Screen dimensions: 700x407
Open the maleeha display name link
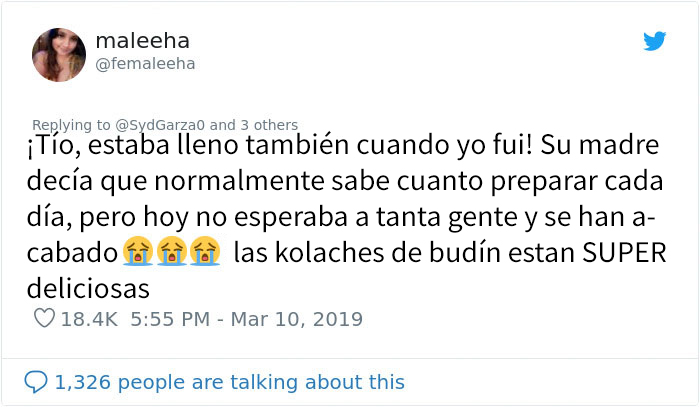coord(143,41)
